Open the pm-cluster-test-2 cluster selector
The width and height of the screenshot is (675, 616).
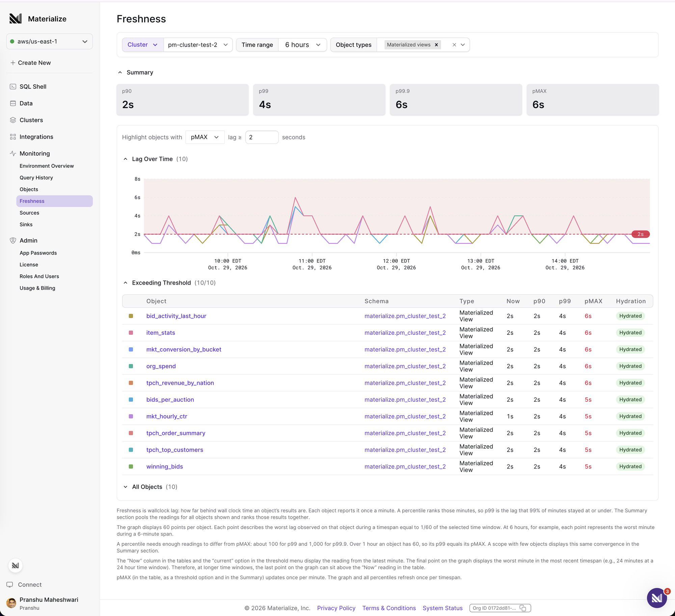coord(198,45)
